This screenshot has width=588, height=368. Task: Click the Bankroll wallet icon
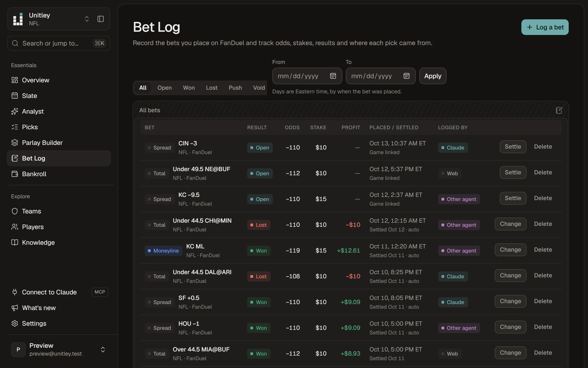pyautogui.click(x=14, y=174)
